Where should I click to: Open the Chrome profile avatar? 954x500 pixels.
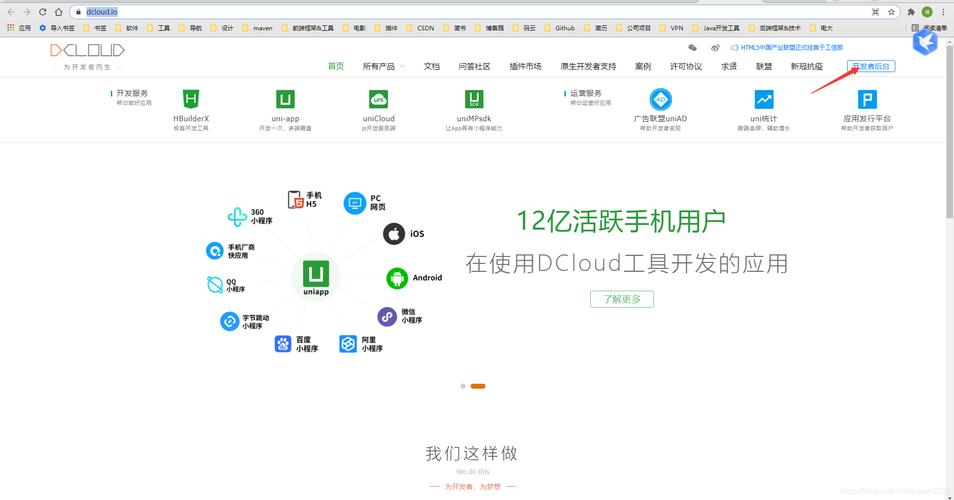point(927,12)
